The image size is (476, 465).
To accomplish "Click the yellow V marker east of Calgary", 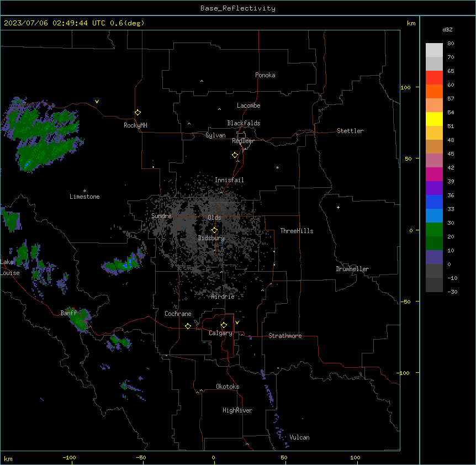I will 237,323.
